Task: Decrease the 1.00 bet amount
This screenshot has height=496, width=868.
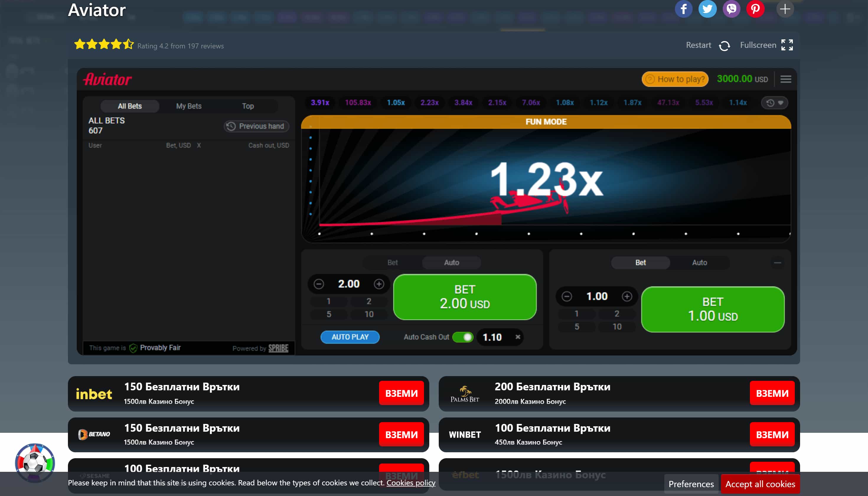Action: (567, 296)
